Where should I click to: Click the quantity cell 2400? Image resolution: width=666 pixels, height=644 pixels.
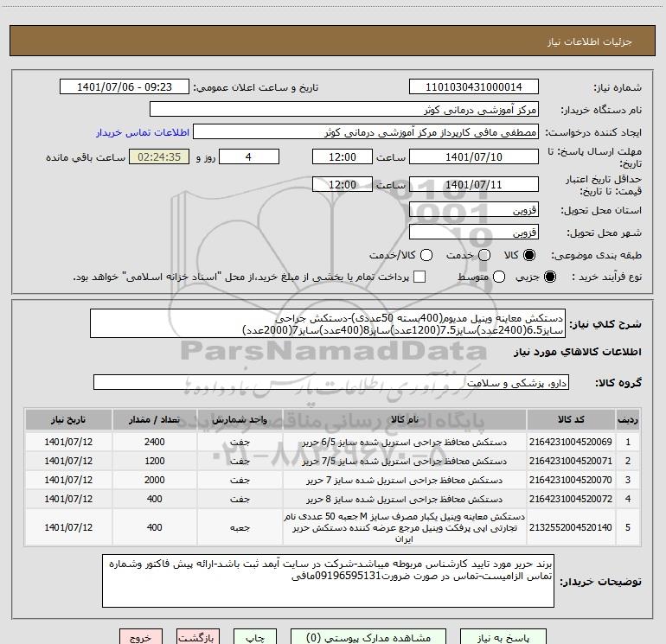155,442
